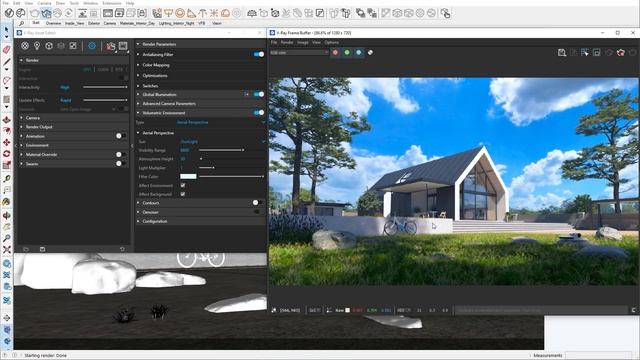Toggle the Material Override switch
The image size is (640, 360).
coord(120,154)
